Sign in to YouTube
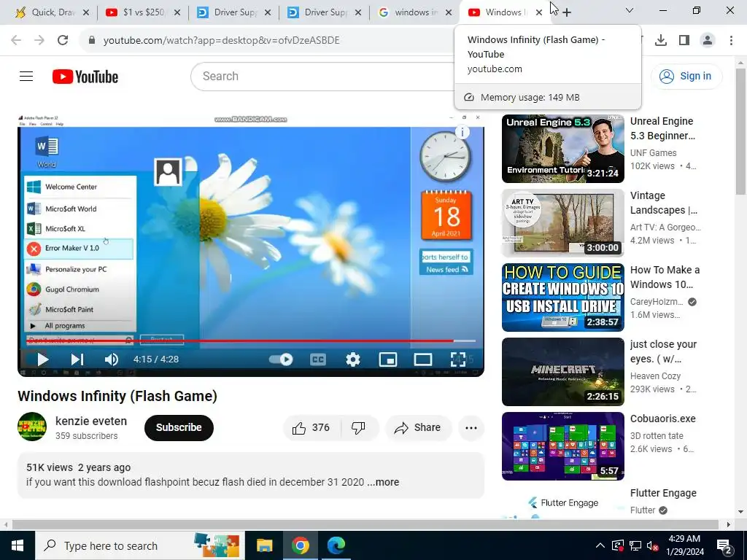The width and height of the screenshot is (747, 560). tap(686, 76)
